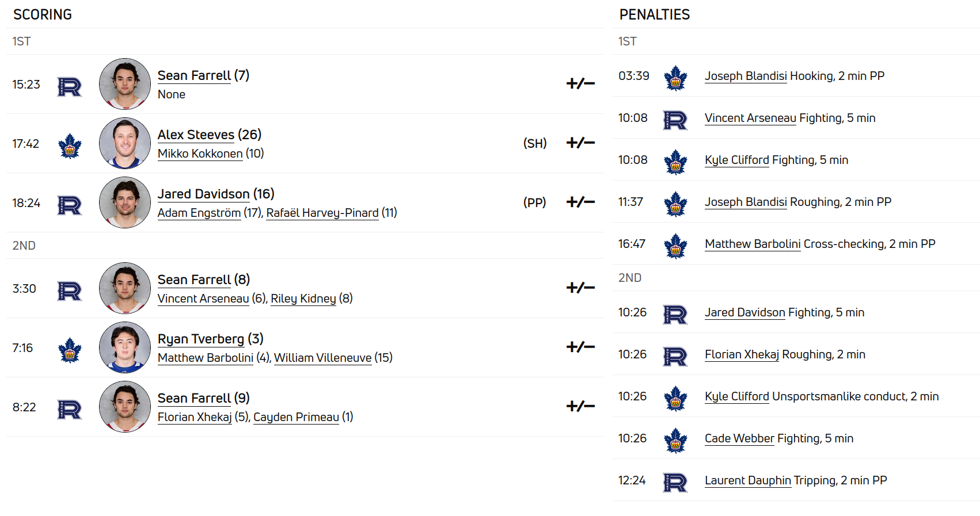Click the Rocket logo beside the 15:23 goal

pos(70,87)
